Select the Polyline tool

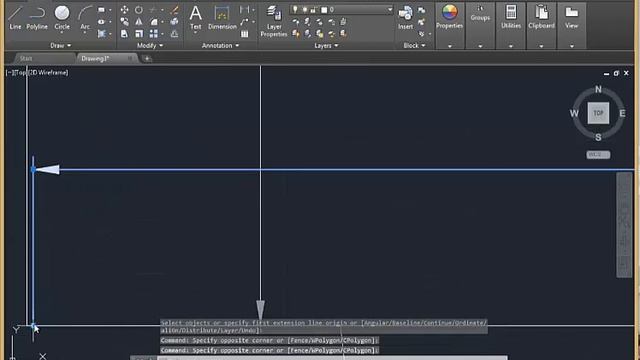[37, 17]
